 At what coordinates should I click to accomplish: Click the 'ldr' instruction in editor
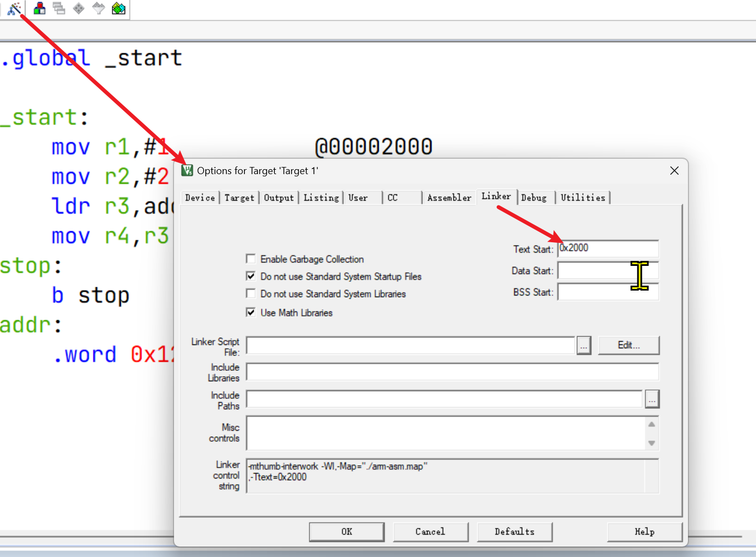[x=71, y=206]
